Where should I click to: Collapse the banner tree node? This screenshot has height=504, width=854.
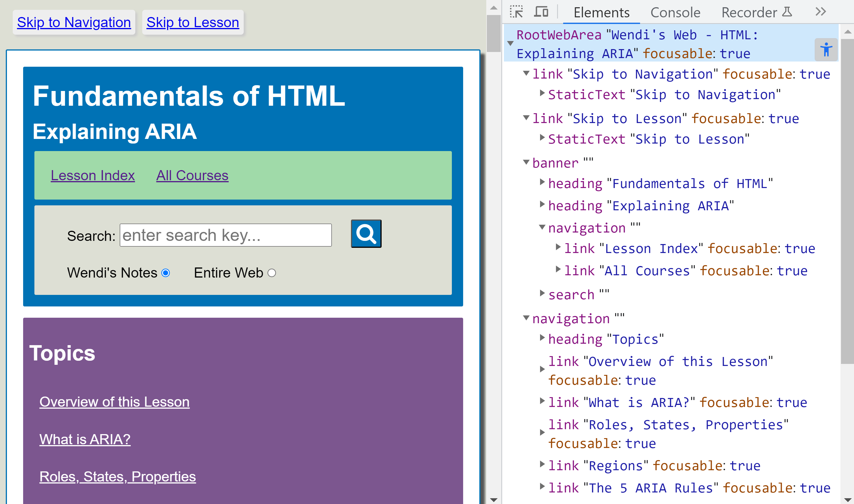(x=526, y=162)
